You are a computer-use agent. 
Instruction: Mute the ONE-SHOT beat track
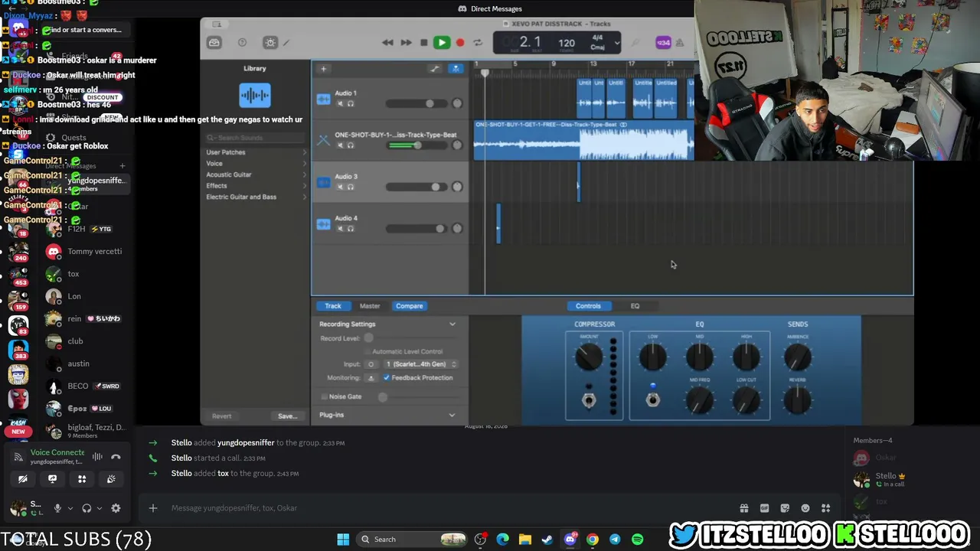click(341, 145)
